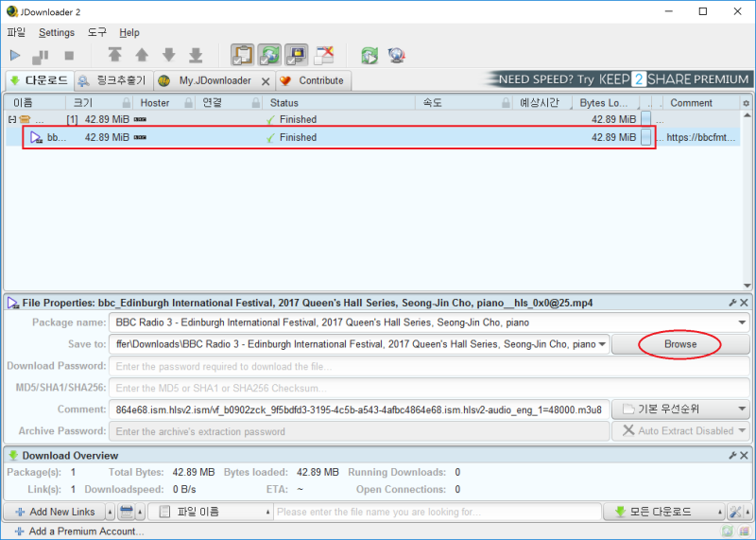The width and height of the screenshot is (756, 540).
Task: Open arrow menu beside the clean-up icon
Action: coord(140,512)
